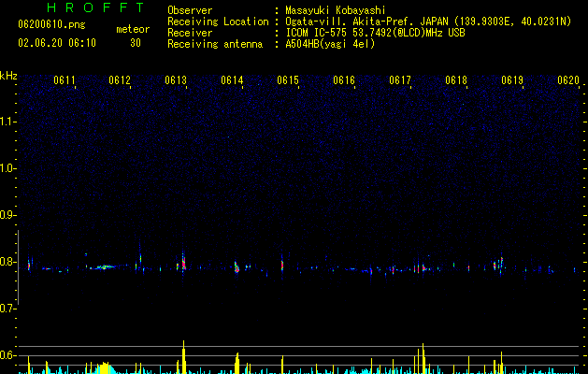Click the kHz axis unit label
The width and height of the screenshot is (588, 374).
pyautogui.click(x=8, y=76)
